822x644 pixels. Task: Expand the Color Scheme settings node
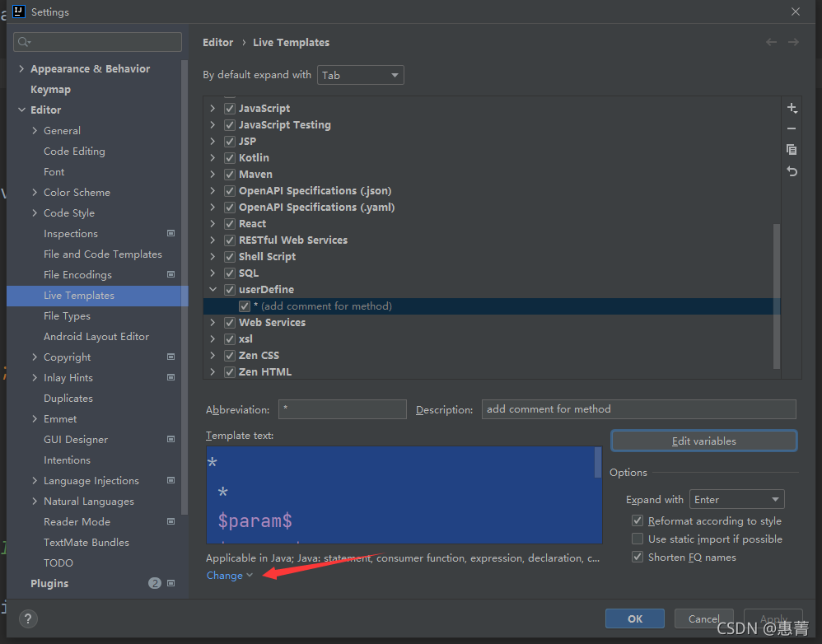pyautogui.click(x=35, y=193)
